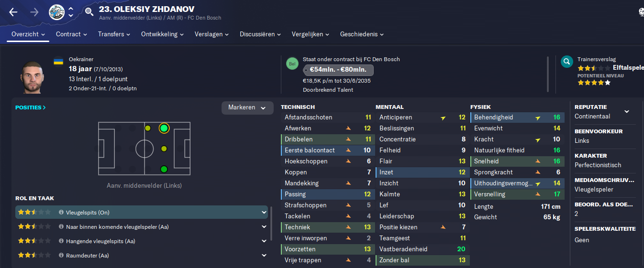The width and height of the screenshot is (644, 268).
Task: Click the green Bel status badge
Action: tap(292, 64)
